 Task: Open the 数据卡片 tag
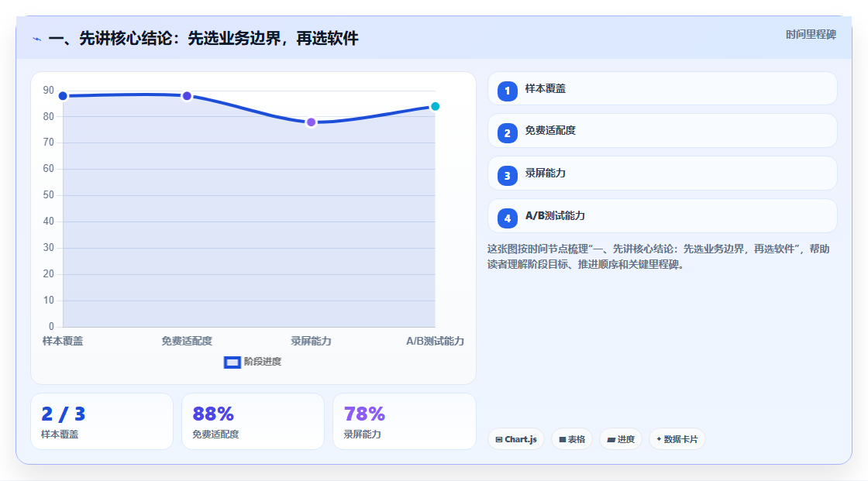click(677, 439)
